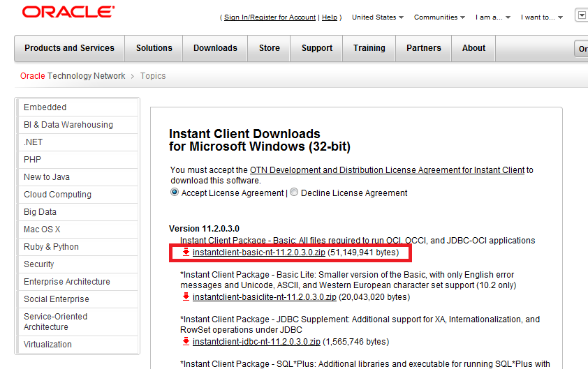Click download arrow icon for instantclient-basiclite zip
588x369 pixels.
pyautogui.click(x=186, y=296)
